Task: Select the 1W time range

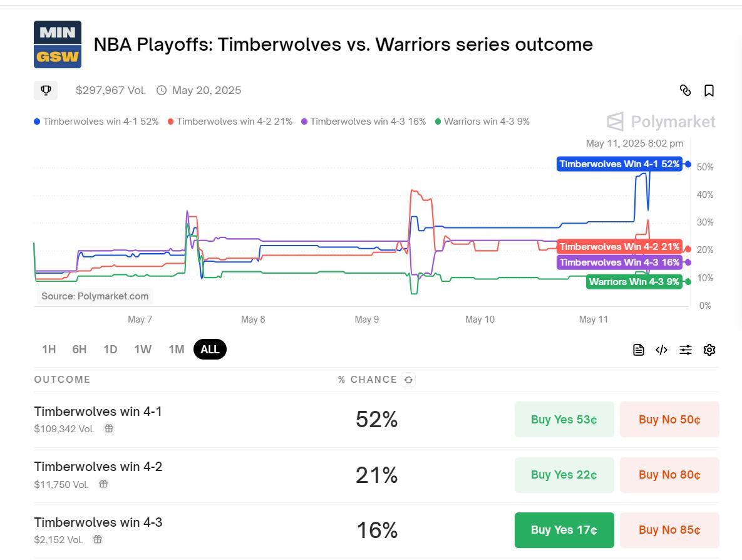Action: (x=143, y=350)
